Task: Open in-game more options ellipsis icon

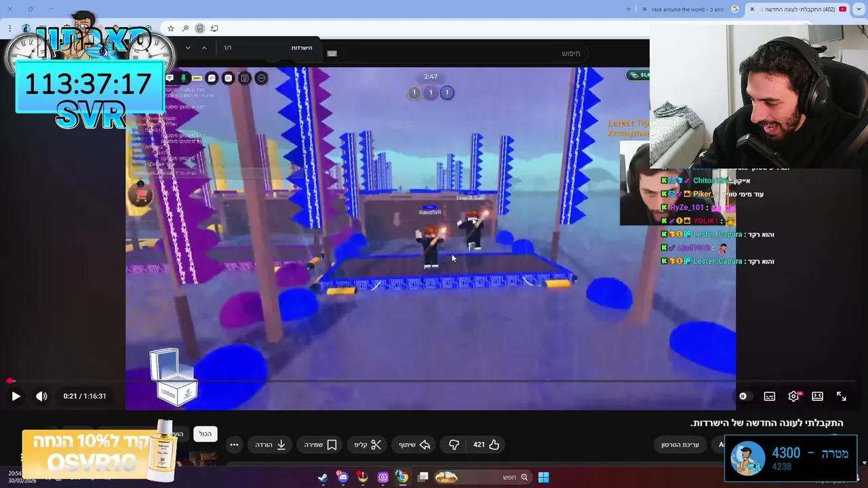Action: click(262, 78)
